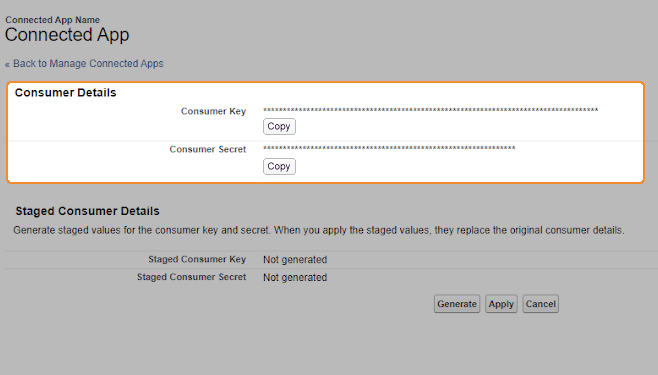Click the masked Consumer Key asterisks
Screen dimensions: 658x375
coord(431,110)
